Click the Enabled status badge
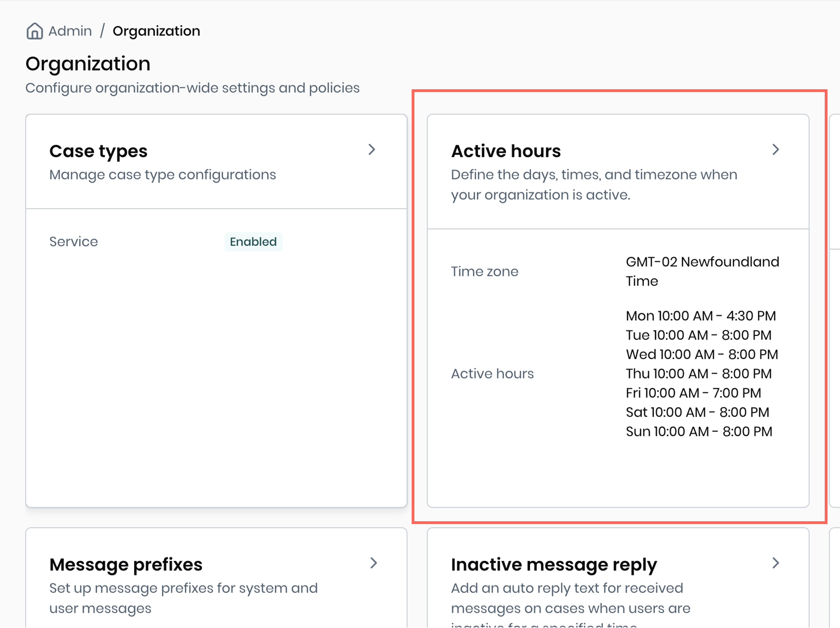840x628 pixels. [x=253, y=242]
